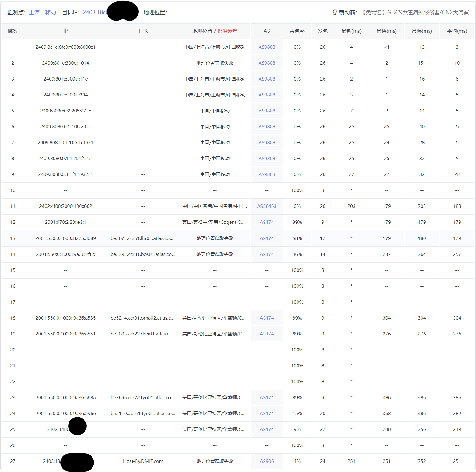Open AS9808 link in hop 3 row
This screenshot has width=476, height=472.
[x=267, y=79]
